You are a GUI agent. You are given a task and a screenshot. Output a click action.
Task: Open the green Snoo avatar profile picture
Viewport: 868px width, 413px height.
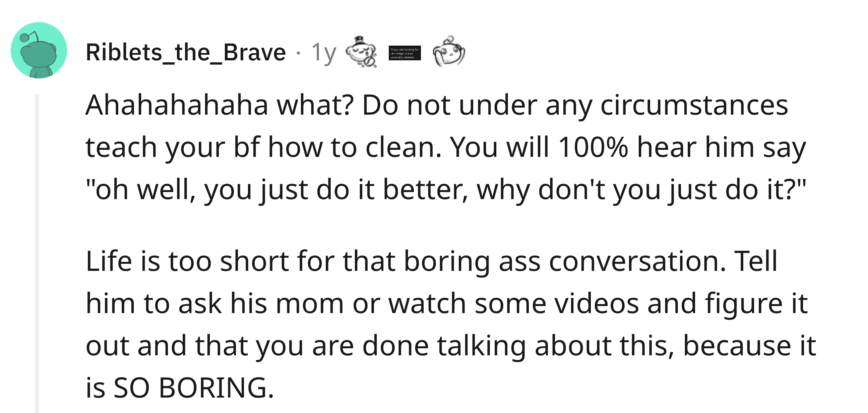coord(39,51)
